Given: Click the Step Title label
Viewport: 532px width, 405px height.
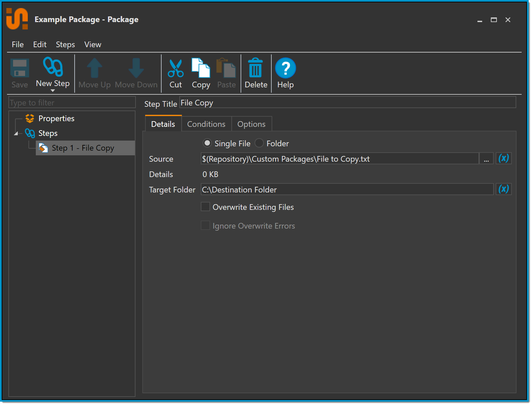Looking at the screenshot, I should [161, 104].
